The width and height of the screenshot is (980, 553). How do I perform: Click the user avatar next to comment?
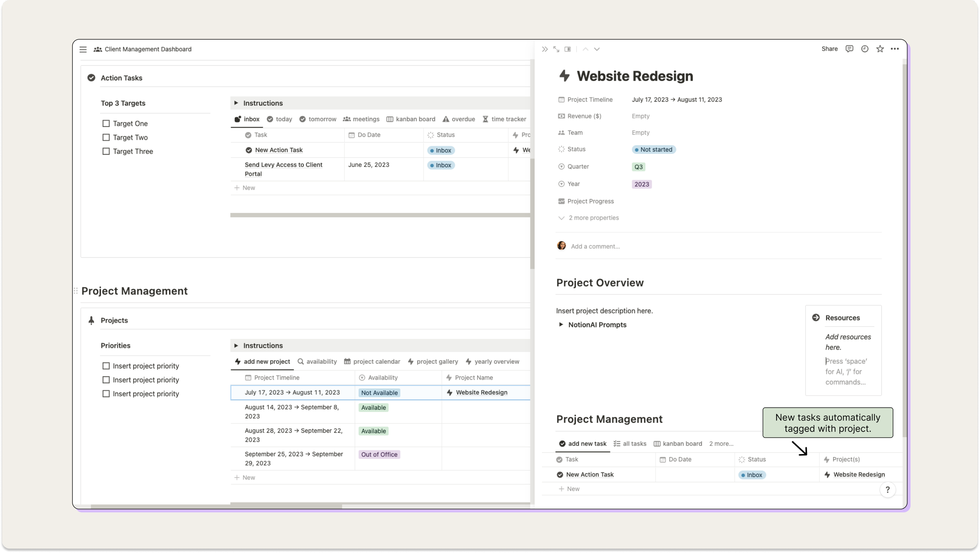click(561, 246)
